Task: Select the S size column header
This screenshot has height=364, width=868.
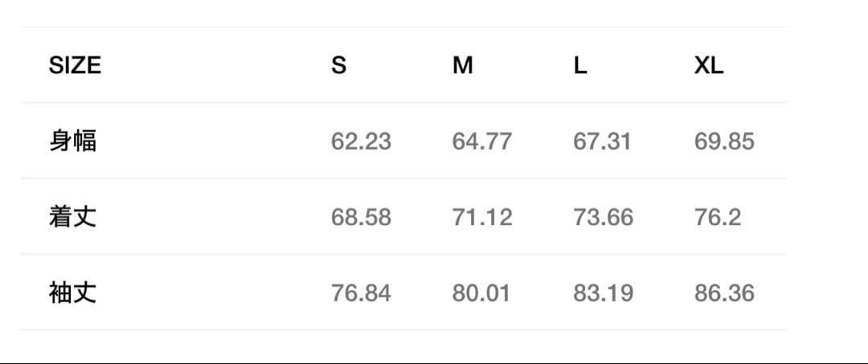Action: (339, 65)
